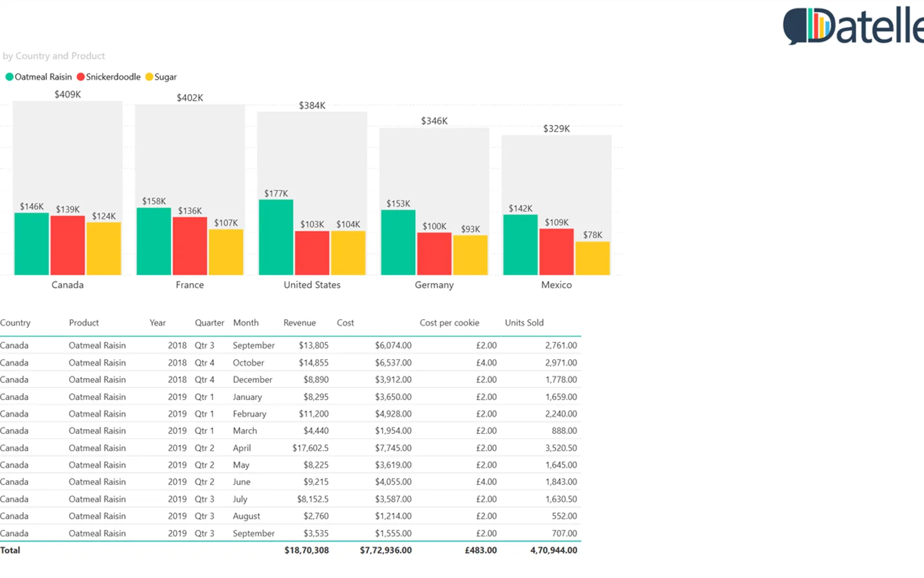The width and height of the screenshot is (924, 578).
Task: Select the $17,602.5 revenue cell
Action: (310, 448)
